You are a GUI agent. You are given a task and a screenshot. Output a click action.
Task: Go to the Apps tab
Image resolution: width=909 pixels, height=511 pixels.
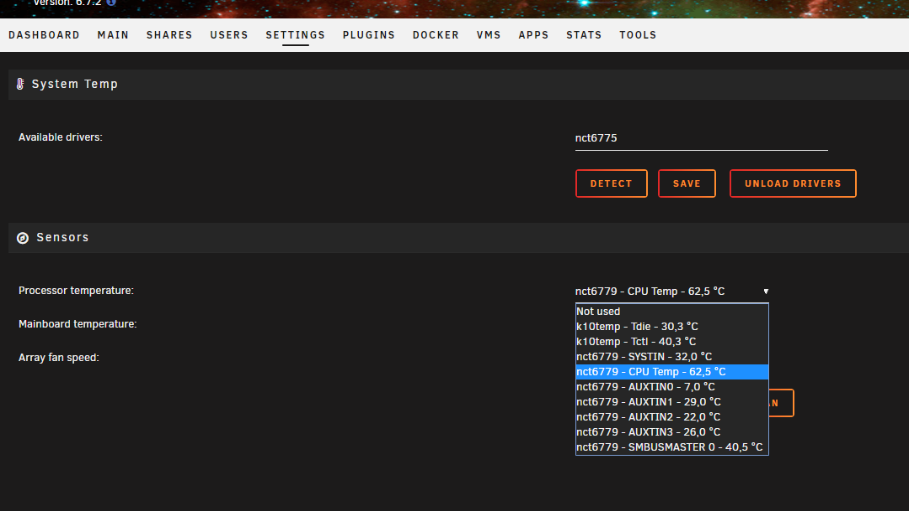point(533,35)
